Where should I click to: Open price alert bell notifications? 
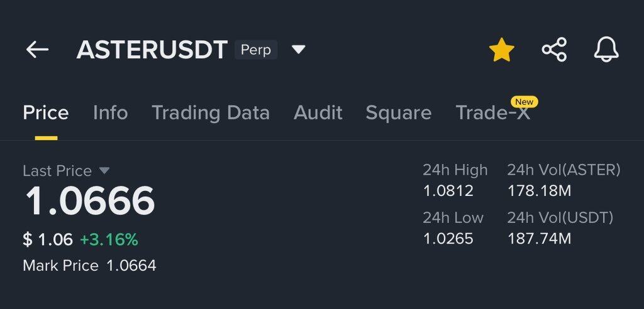(x=606, y=50)
